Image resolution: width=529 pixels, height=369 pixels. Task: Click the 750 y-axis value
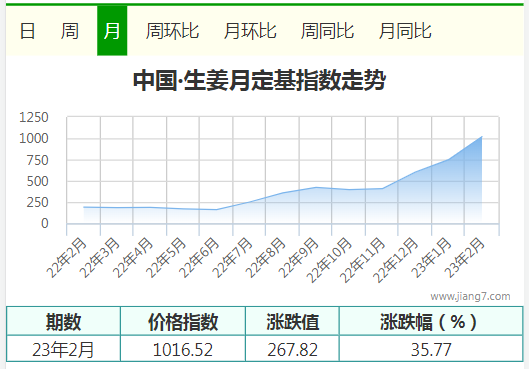37,160
